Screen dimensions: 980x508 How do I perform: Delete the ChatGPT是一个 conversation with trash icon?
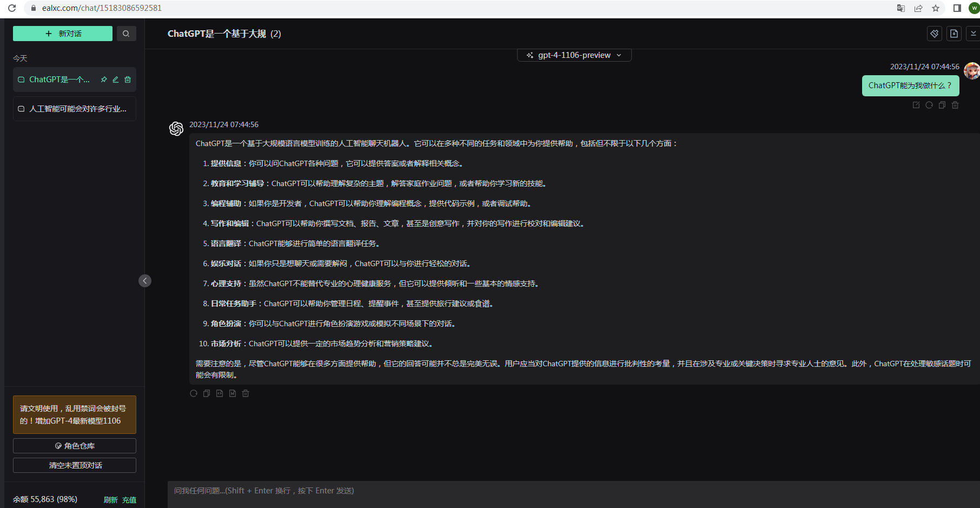[128, 80]
